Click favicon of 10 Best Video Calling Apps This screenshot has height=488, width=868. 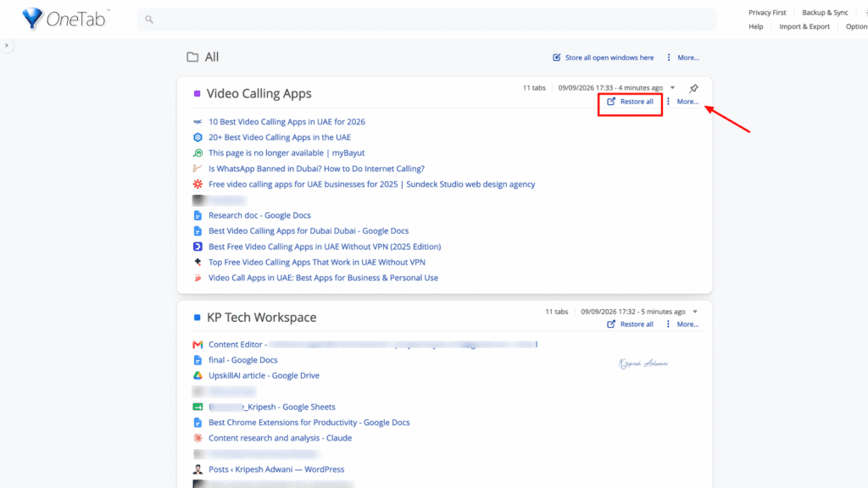coord(198,122)
